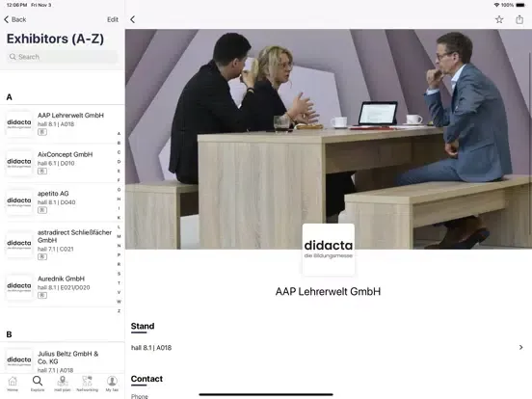Tap hall 8.1 | A018 stand text
The width and height of the screenshot is (532, 399).
tap(151, 348)
